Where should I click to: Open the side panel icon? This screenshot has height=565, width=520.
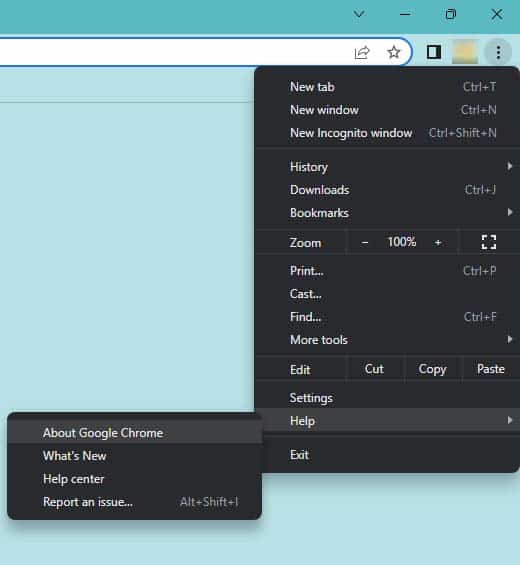pos(434,52)
